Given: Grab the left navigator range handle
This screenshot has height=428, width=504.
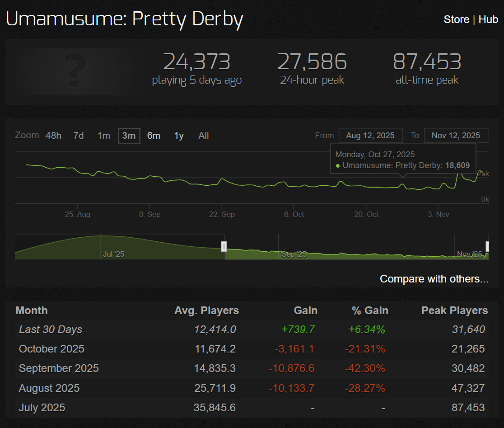Looking at the screenshot, I should [224, 247].
